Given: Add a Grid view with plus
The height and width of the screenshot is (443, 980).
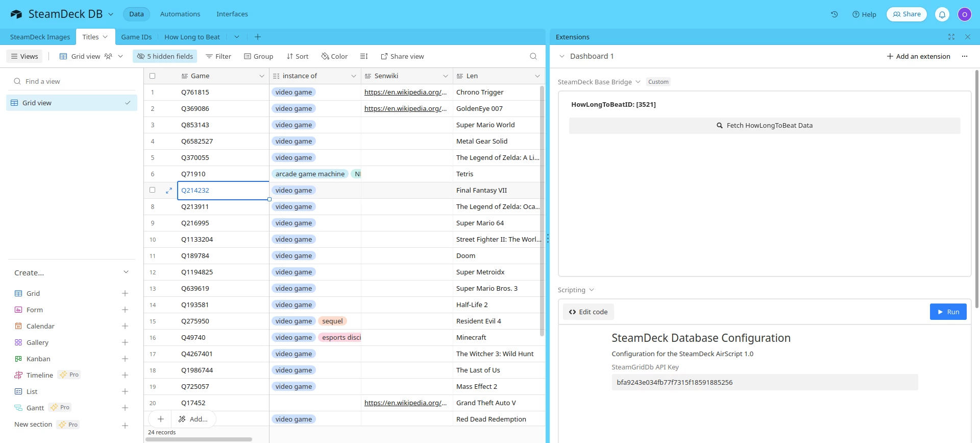Looking at the screenshot, I should [x=125, y=293].
